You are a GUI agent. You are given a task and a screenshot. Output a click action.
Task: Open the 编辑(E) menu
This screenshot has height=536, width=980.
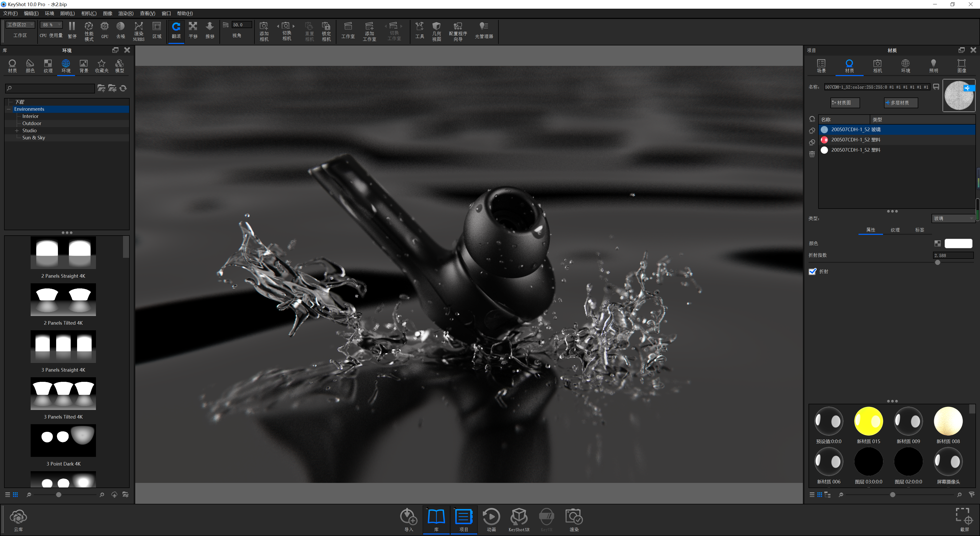(x=31, y=13)
